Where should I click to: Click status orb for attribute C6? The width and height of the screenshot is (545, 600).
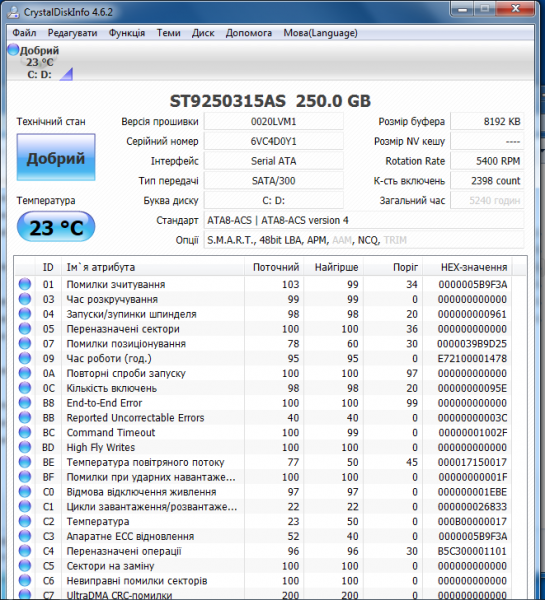(25, 580)
